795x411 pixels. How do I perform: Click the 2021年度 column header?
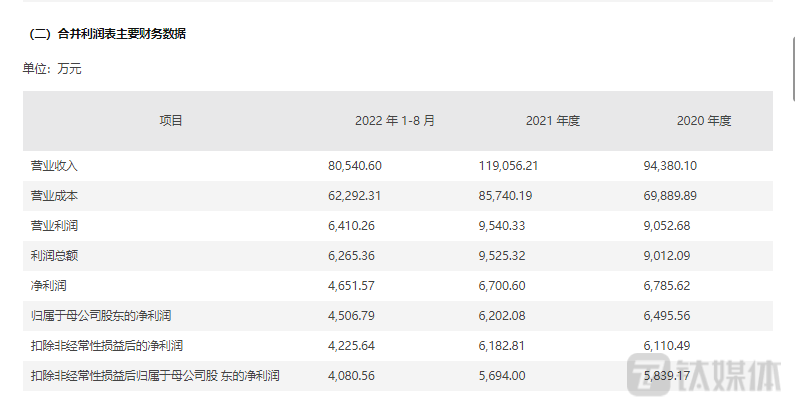tap(552, 121)
